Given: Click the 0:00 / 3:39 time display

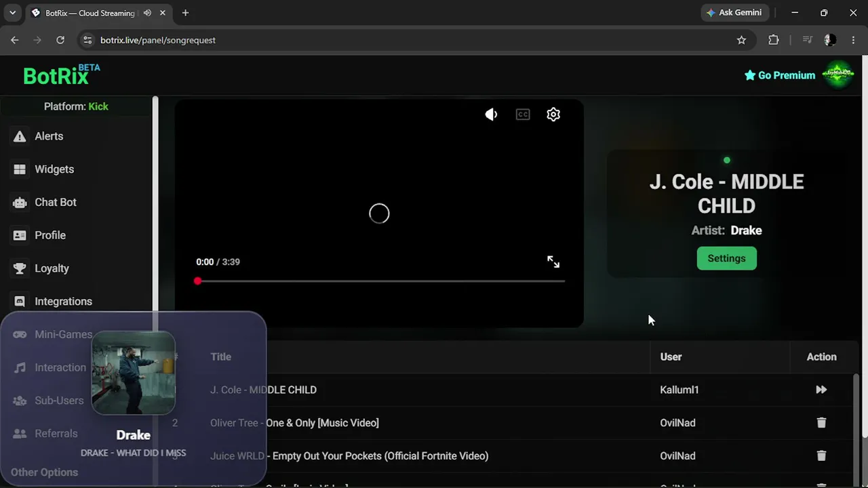Looking at the screenshot, I should (x=218, y=262).
